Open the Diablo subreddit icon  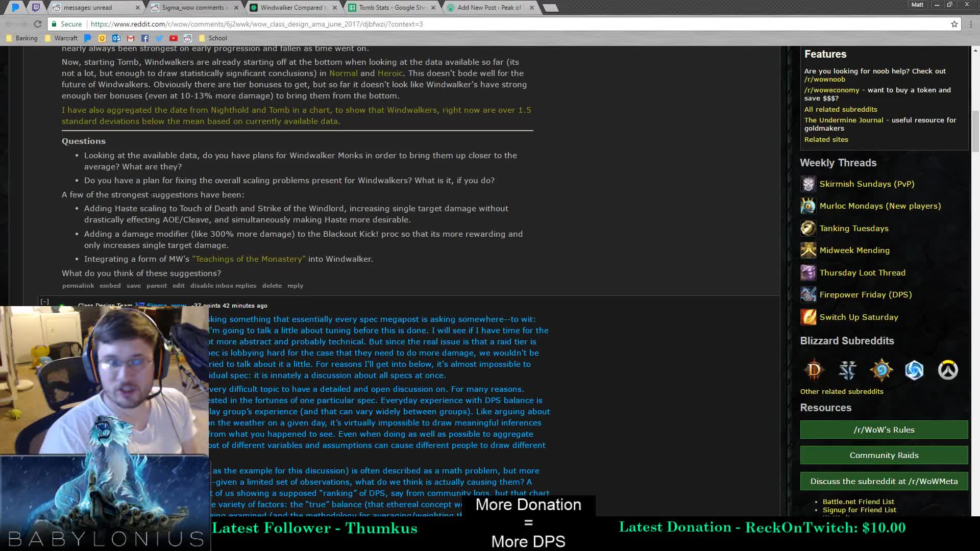tap(814, 370)
